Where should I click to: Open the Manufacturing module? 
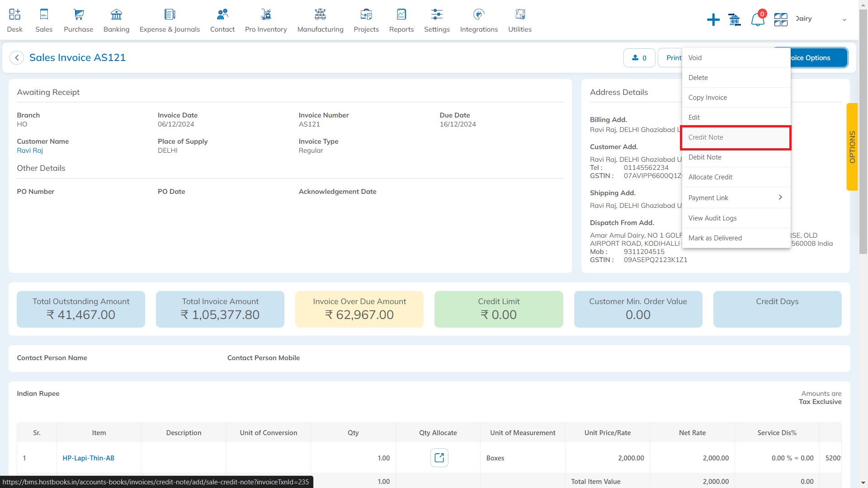[x=320, y=20]
